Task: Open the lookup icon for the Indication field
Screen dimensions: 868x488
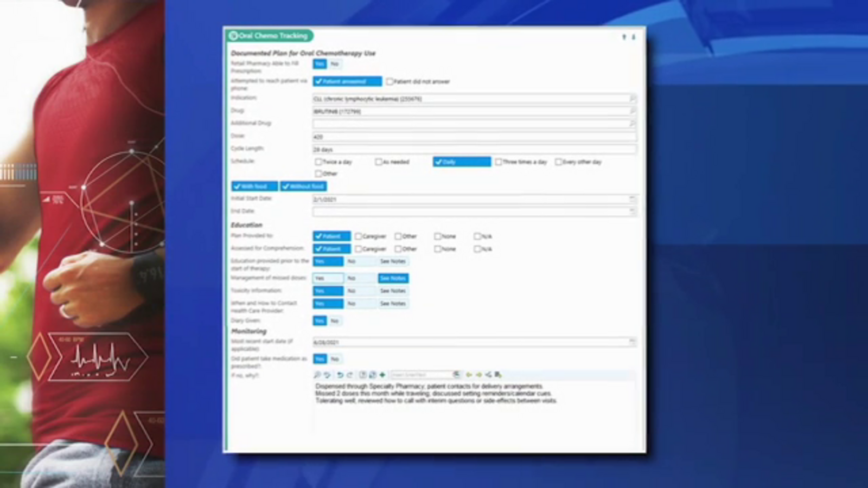Action: tap(632, 99)
